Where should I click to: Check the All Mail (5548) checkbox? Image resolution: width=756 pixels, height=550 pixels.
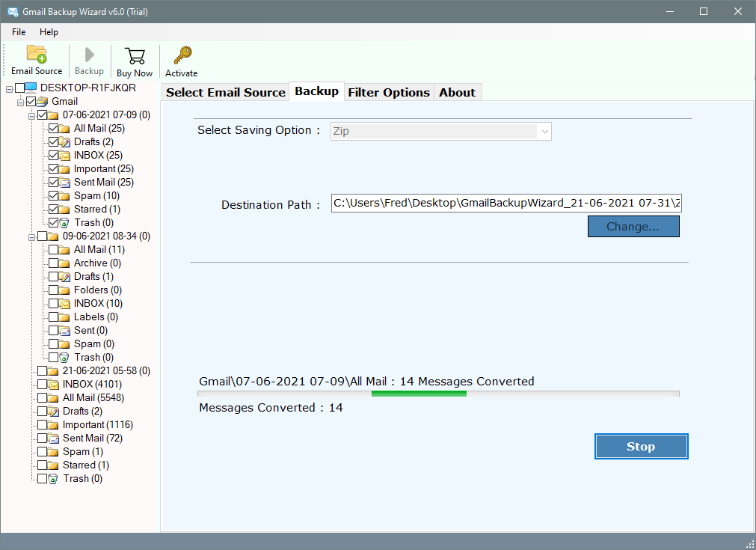(43, 397)
